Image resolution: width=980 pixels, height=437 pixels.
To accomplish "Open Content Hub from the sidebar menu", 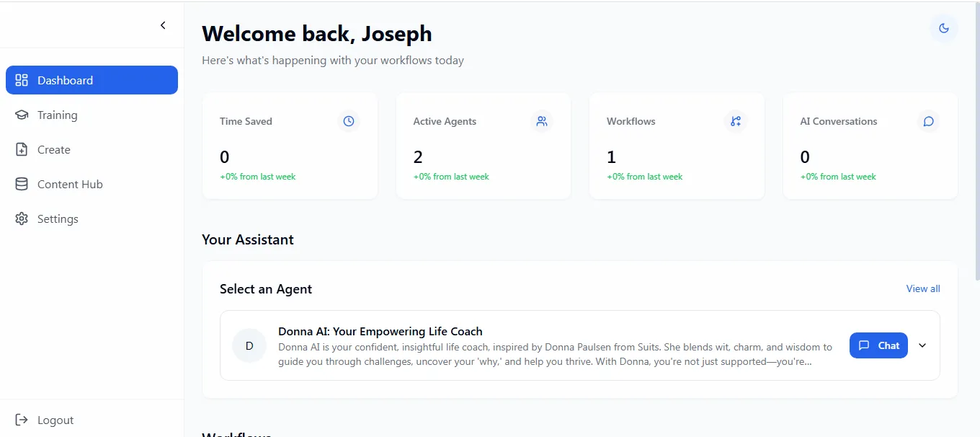I will point(70,184).
